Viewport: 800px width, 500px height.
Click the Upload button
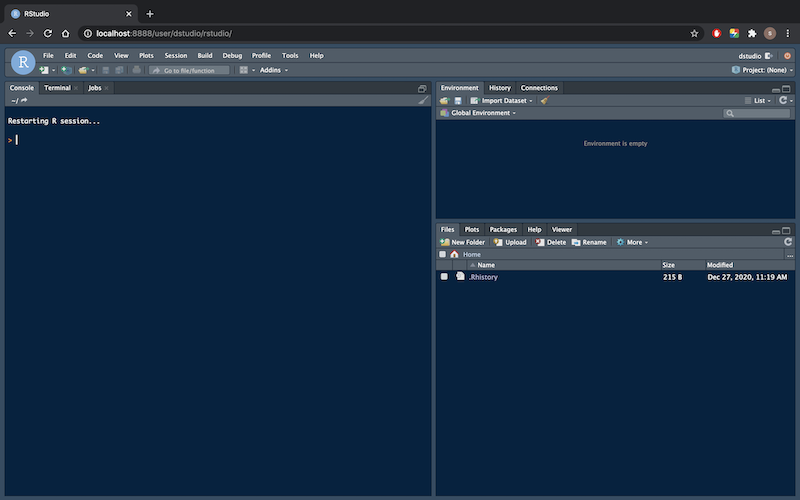510,242
